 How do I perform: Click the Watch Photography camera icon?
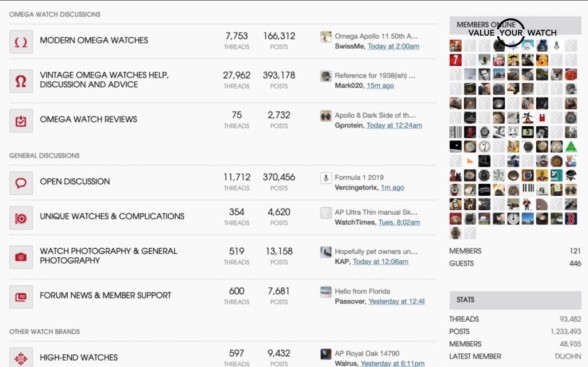click(x=21, y=257)
